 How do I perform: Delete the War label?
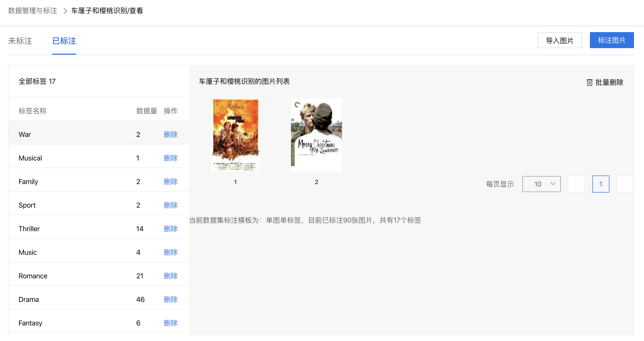(171, 134)
